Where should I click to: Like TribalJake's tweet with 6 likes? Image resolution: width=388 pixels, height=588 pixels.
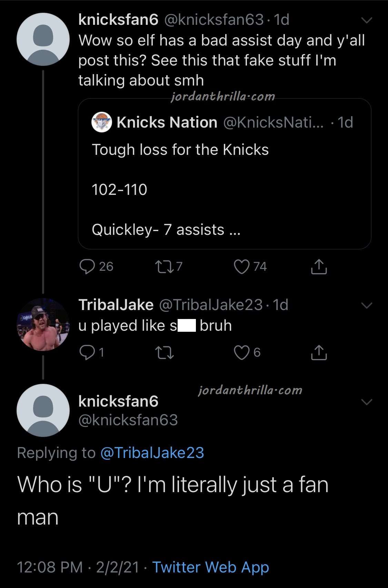(241, 352)
